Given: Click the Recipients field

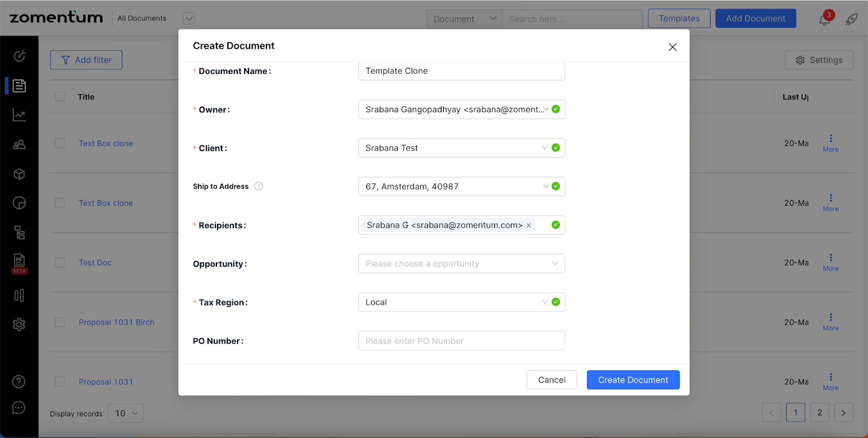Looking at the screenshot, I should [x=462, y=225].
